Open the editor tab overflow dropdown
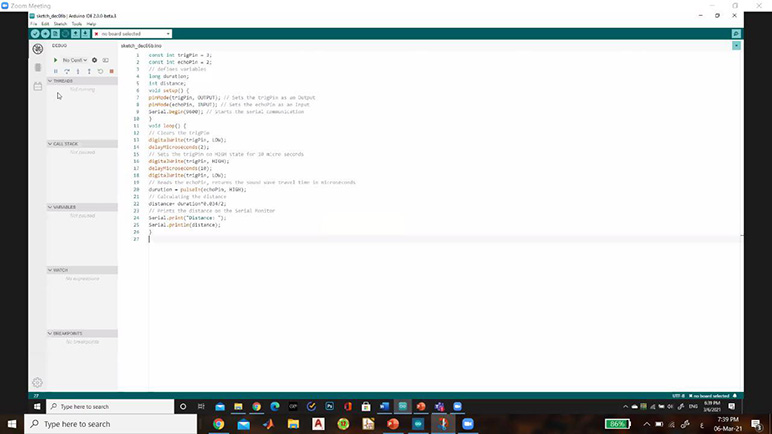This screenshot has height=434, width=772. pyautogui.click(x=736, y=45)
